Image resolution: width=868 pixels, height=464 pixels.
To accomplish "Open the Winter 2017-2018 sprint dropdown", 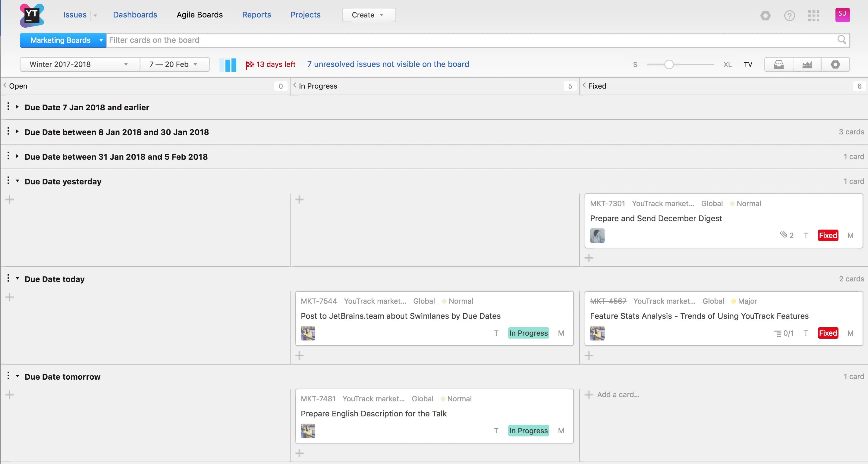I will 80,64.
